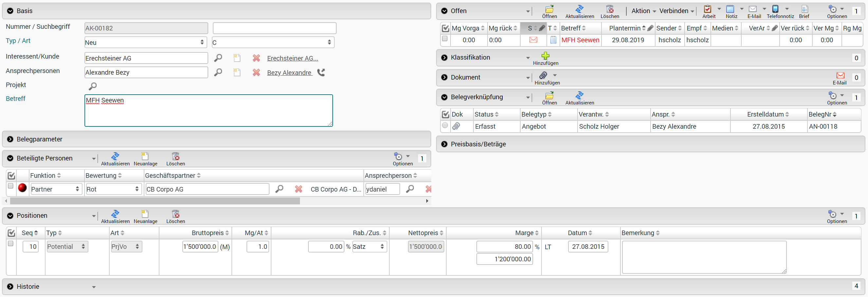Click the Telefonnotiz icon in Offen toolbar
Image resolution: width=868 pixels, height=297 pixels.
pos(775,9)
